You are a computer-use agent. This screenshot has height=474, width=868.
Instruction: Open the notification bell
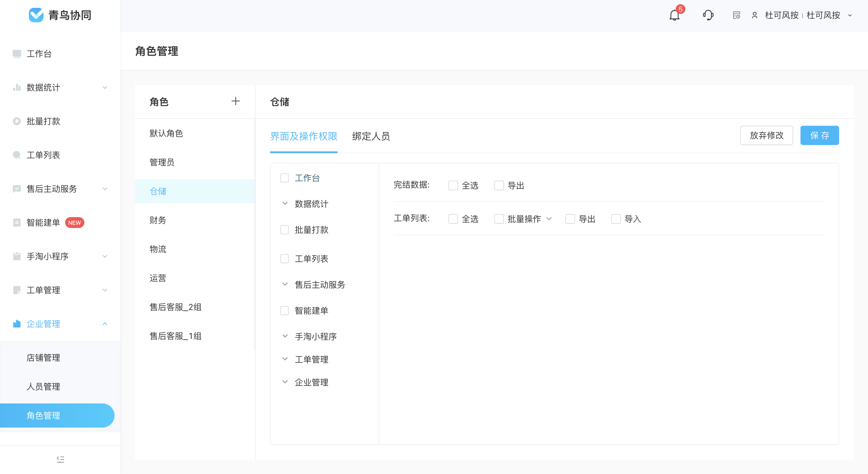tap(674, 15)
